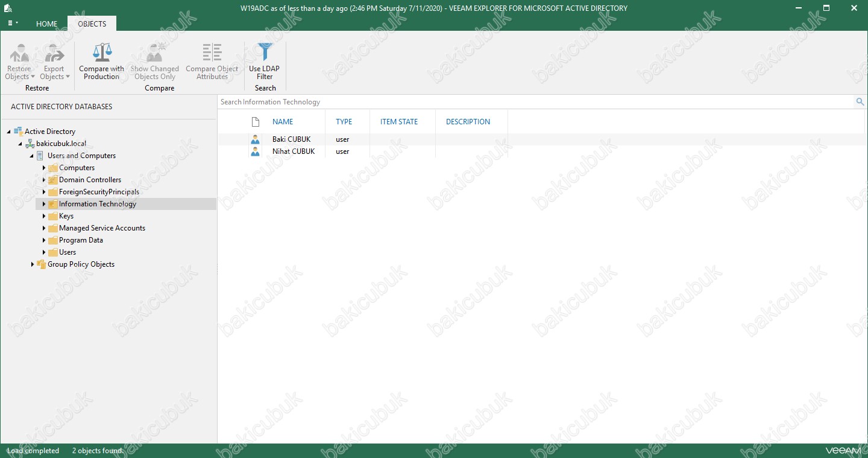868x458 pixels.
Task: Expand the Users tree node arrow
Action: (44, 252)
